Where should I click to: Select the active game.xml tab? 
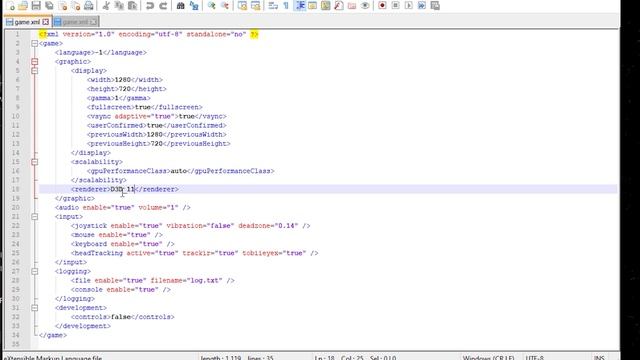click(x=27, y=22)
